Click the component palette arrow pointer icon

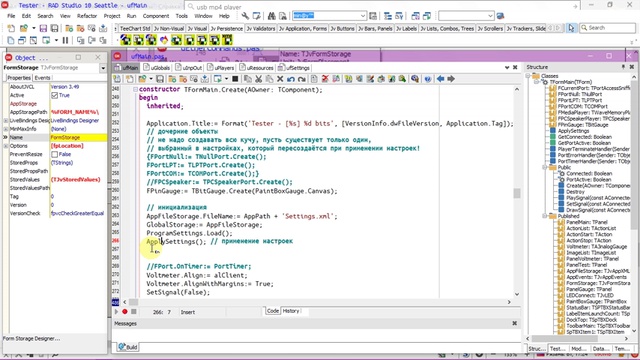click(x=571, y=28)
